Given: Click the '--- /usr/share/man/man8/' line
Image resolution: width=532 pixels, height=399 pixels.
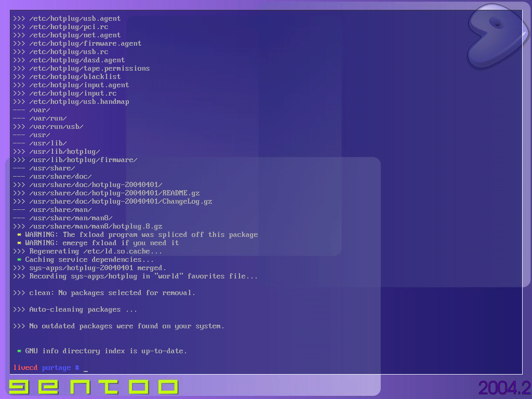Looking at the screenshot, I should (63, 218).
